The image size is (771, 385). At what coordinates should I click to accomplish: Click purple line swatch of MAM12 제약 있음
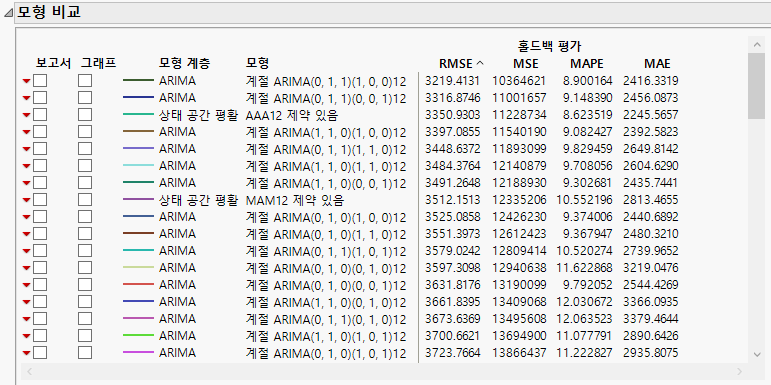(x=138, y=200)
